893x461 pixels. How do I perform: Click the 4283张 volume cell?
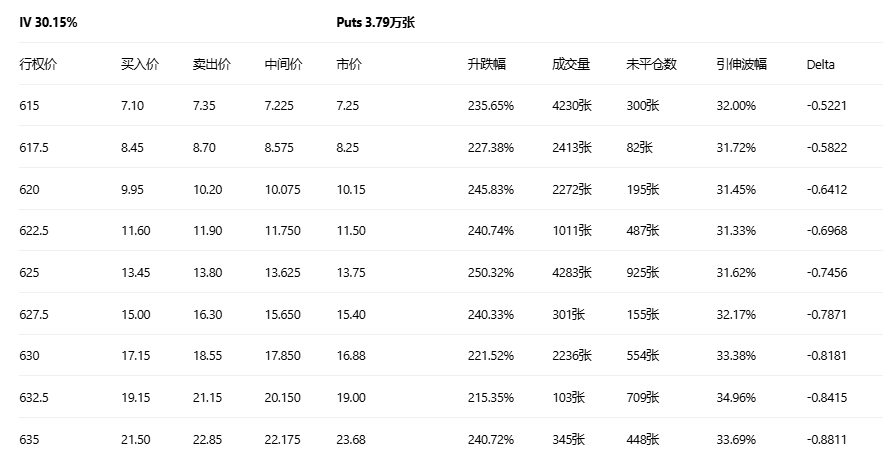pyautogui.click(x=571, y=272)
